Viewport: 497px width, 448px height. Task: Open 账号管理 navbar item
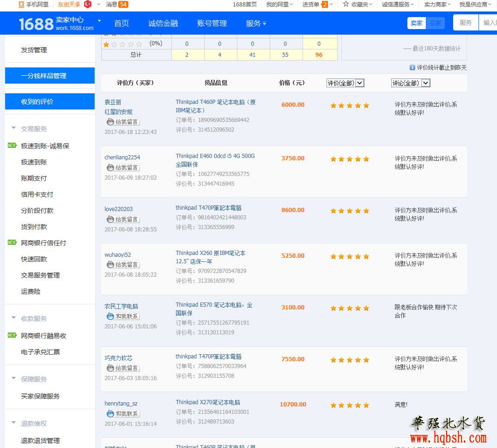point(212,24)
